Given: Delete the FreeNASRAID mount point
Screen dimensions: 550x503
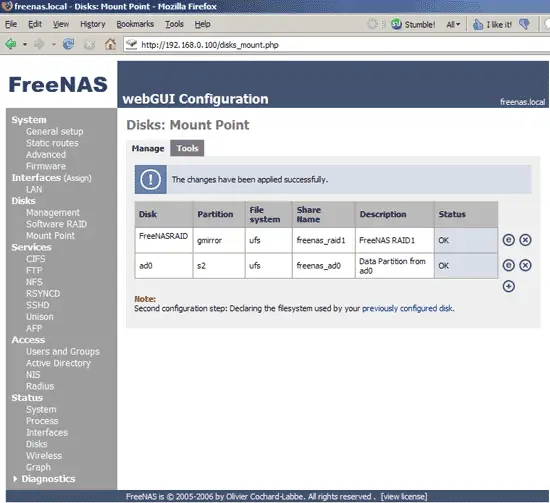Looking at the screenshot, I should click(525, 240).
